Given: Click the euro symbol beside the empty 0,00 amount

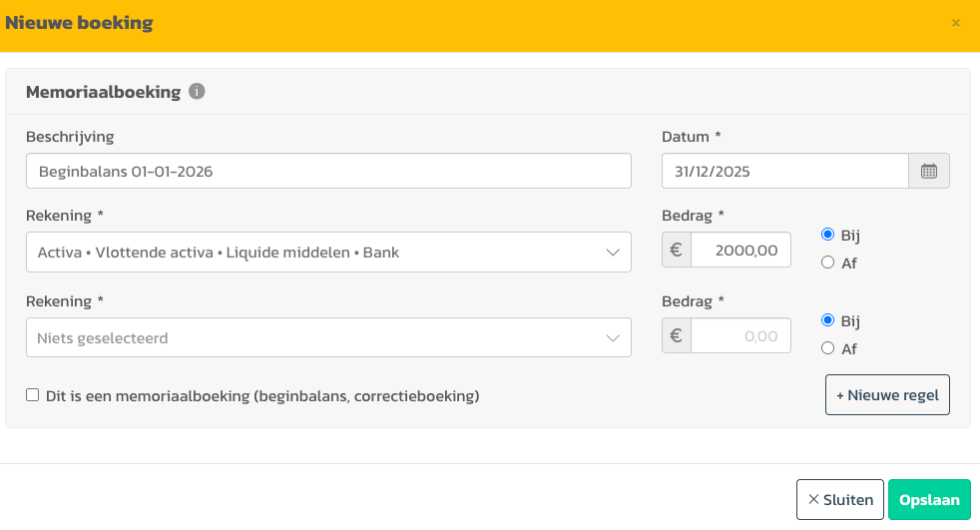Looking at the screenshot, I should pyautogui.click(x=676, y=336).
